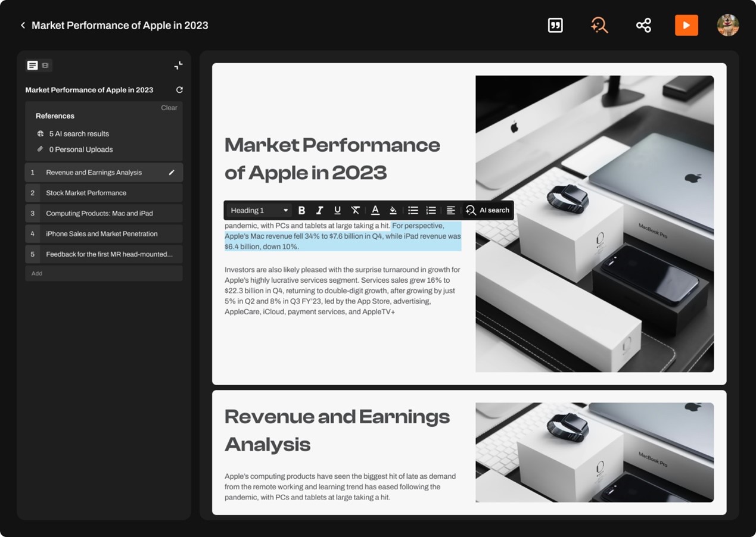Viewport: 756px width, 537px height.
Task: Select outline item Computing Products: Mac and iPad
Action: click(104, 213)
